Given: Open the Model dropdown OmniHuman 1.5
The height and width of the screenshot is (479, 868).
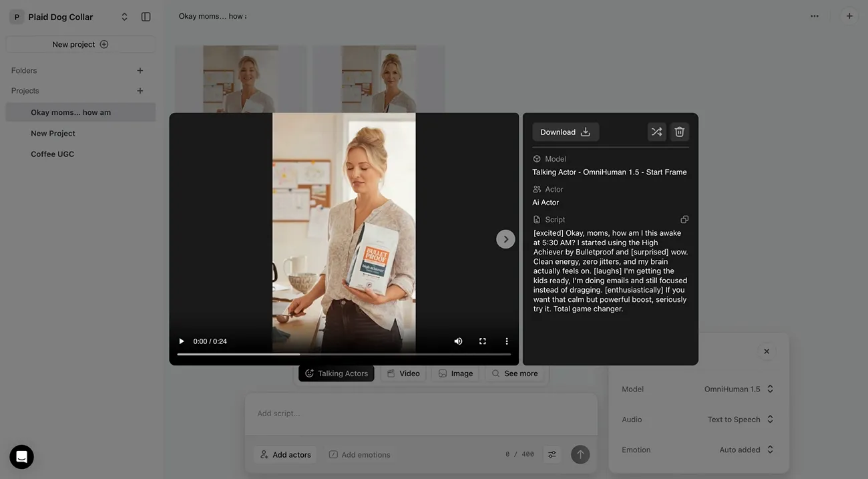Looking at the screenshot, I should [x=739, y=389].
